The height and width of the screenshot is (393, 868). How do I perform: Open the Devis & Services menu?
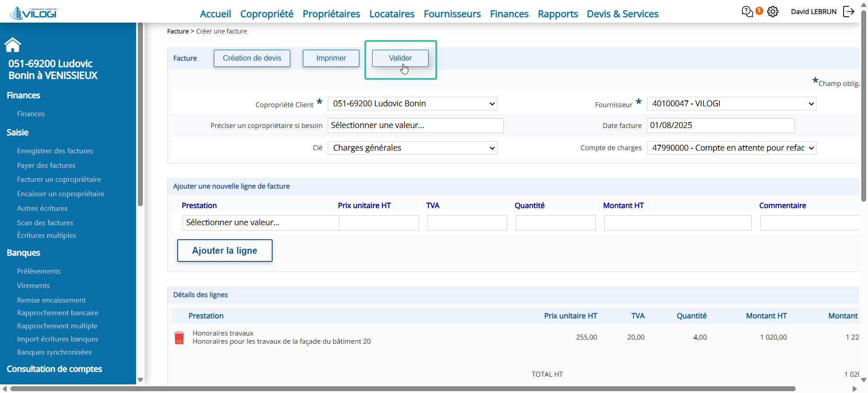tap(623, 14)
